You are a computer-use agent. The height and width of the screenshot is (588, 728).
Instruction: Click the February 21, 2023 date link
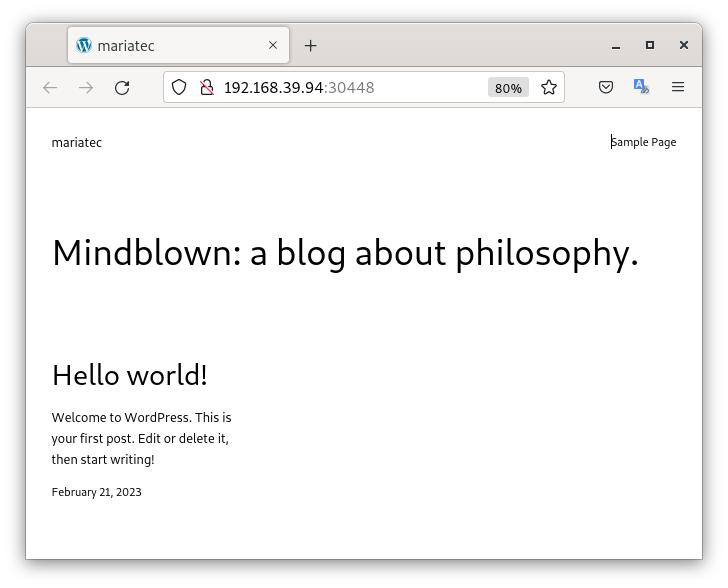pos(97,492)
